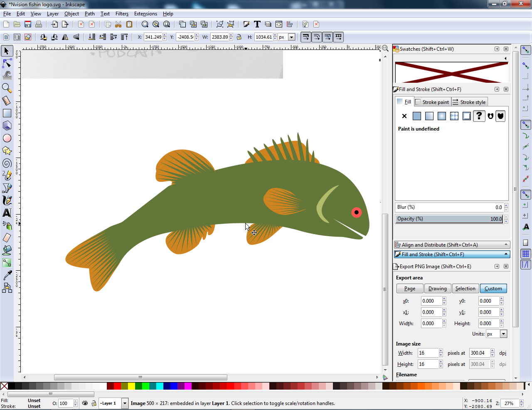This screenshot has height=410, width=532.
Task: Pick the Text tool
Action: coord(7,213)
